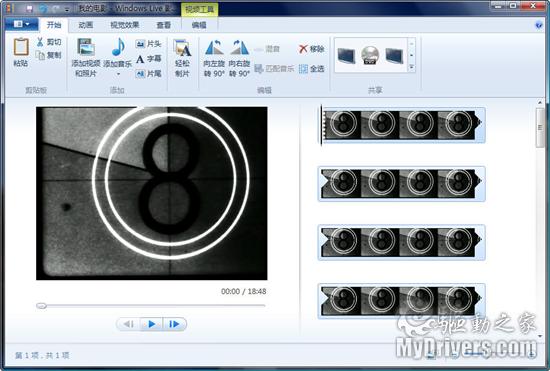Open the blue application menu button
The image size is (550, 371).
[22, 24]
